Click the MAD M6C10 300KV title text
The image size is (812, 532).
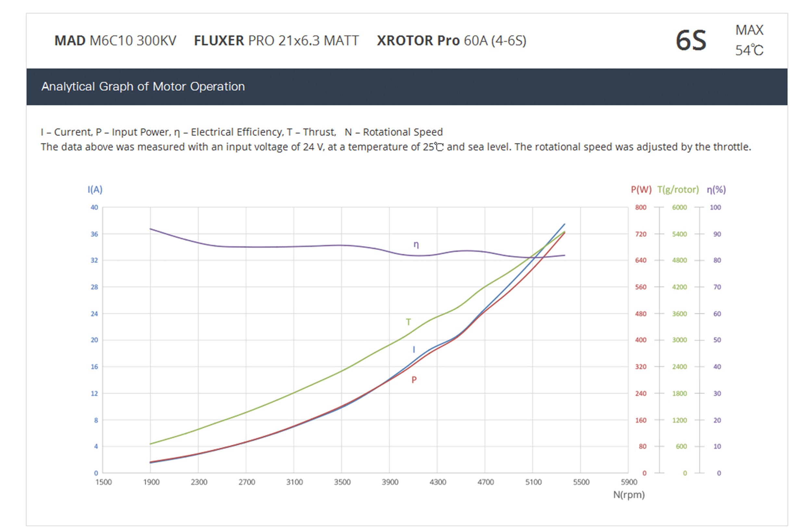(x=115, y=41)
